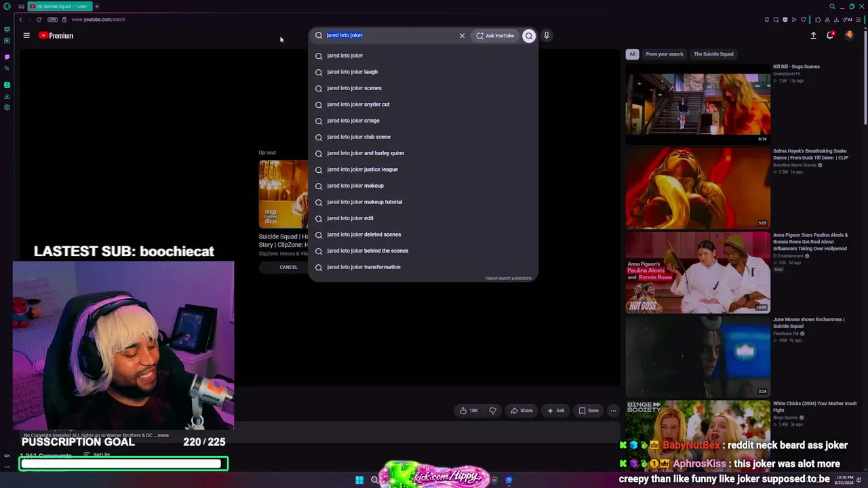Open a new browser tab
This screenshot has height=488, width=868.
96,6
